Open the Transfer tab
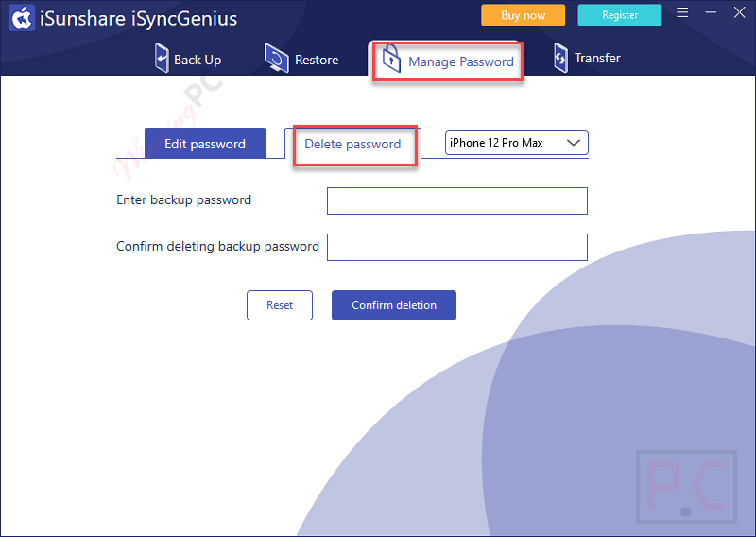 tap(587, 58)
